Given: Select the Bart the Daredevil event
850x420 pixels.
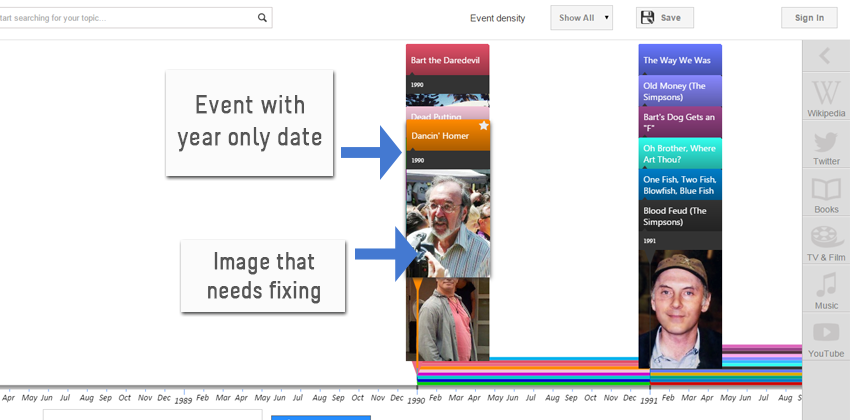Looking at the screenshot, I should click(447, 60).
